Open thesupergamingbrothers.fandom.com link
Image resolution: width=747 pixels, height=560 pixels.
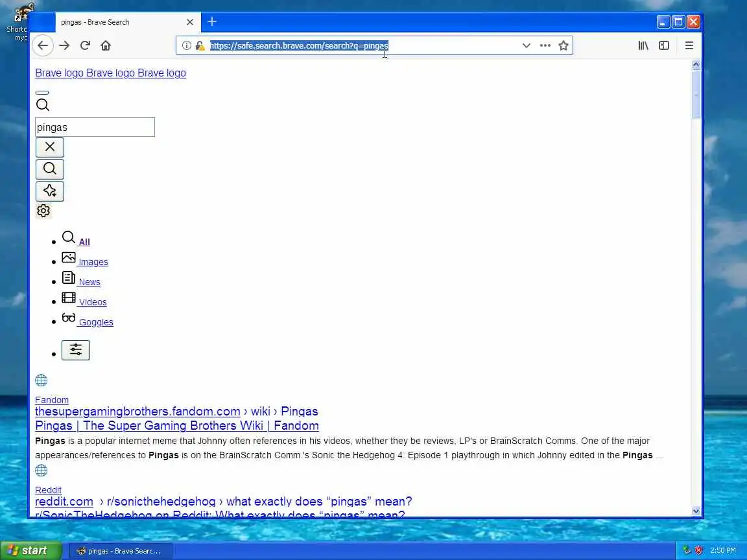[137, 412]
